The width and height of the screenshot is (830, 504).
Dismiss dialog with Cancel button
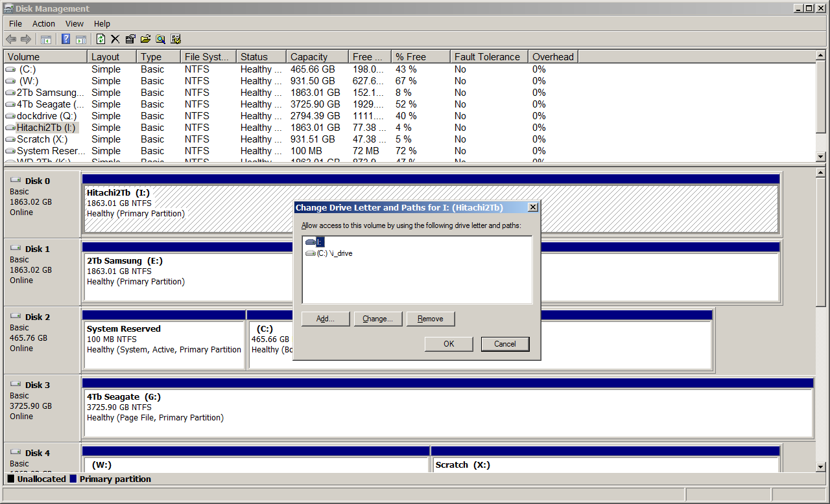[x=505, y=344]
